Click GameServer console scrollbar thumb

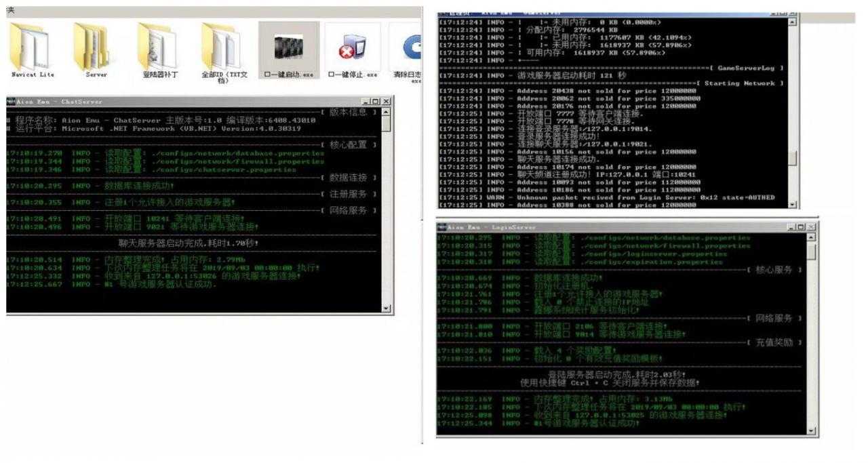(x=793, y=159)
